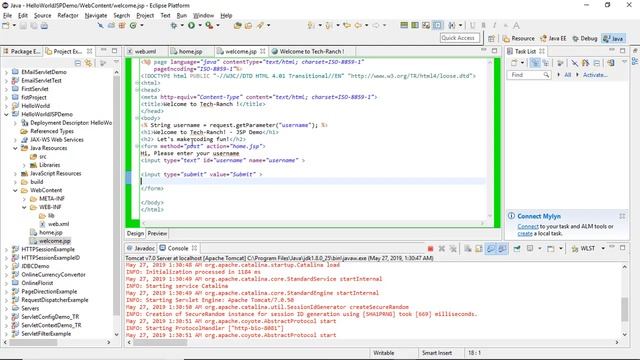Collapse the WEB-INF folder
The image size is (640, 360).
pos(24,207)
